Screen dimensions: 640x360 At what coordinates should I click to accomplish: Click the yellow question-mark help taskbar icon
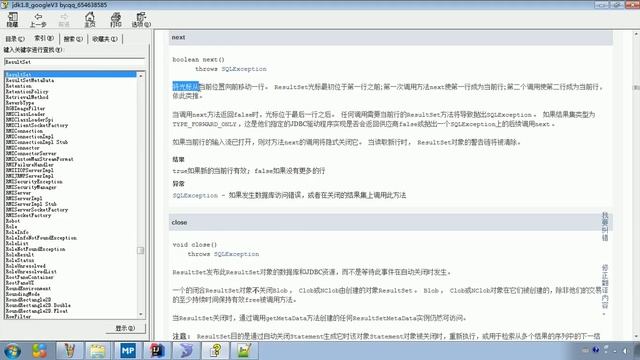[x=216, y=350]
